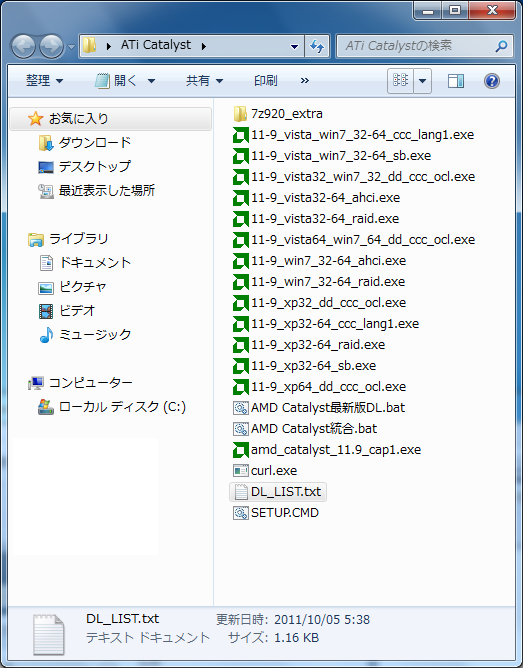This screenshot has height=668, width=523.
Task: Select AMD Catalyst最新版DL.bat batch file icon
Action: 241,408
